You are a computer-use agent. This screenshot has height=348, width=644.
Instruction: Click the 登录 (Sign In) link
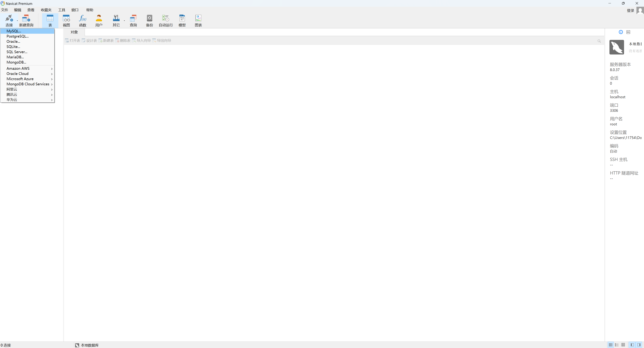pos(631,11)
